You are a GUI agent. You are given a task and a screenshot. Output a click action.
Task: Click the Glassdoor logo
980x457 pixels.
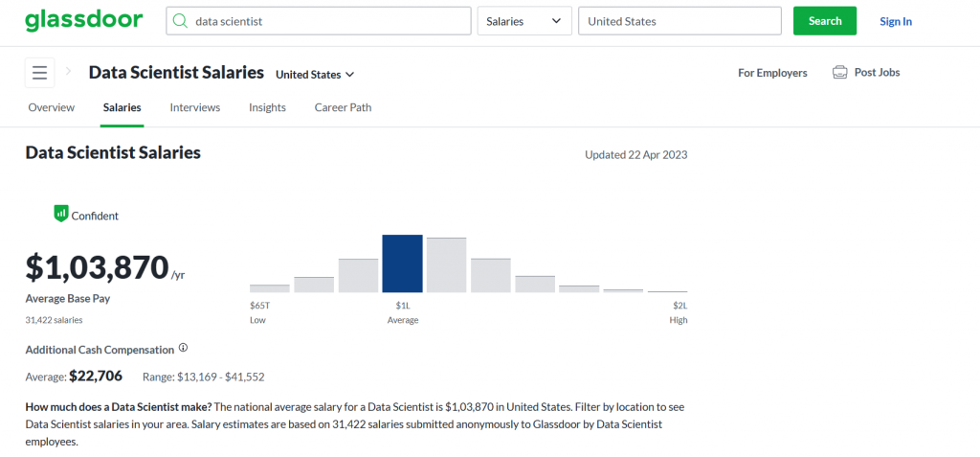(84, 21)
